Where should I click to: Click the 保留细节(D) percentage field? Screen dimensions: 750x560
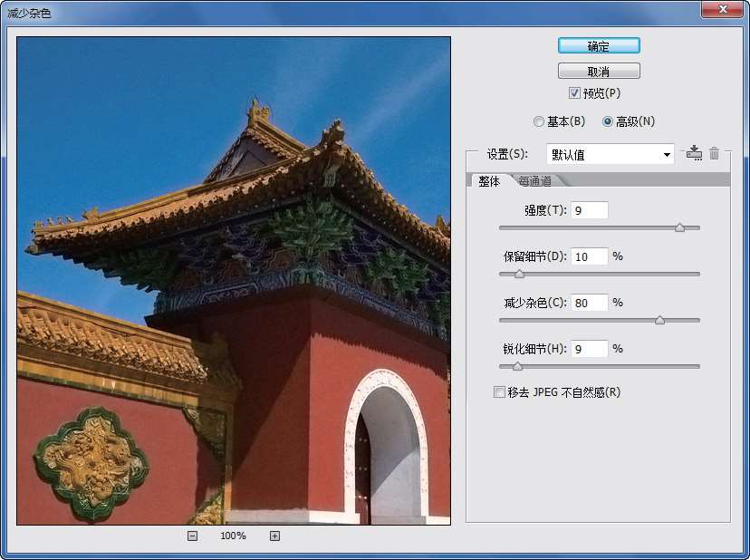590,256
